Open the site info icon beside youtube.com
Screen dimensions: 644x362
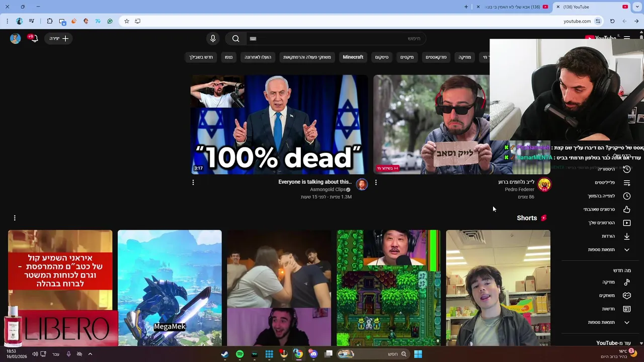pos(598,21)
